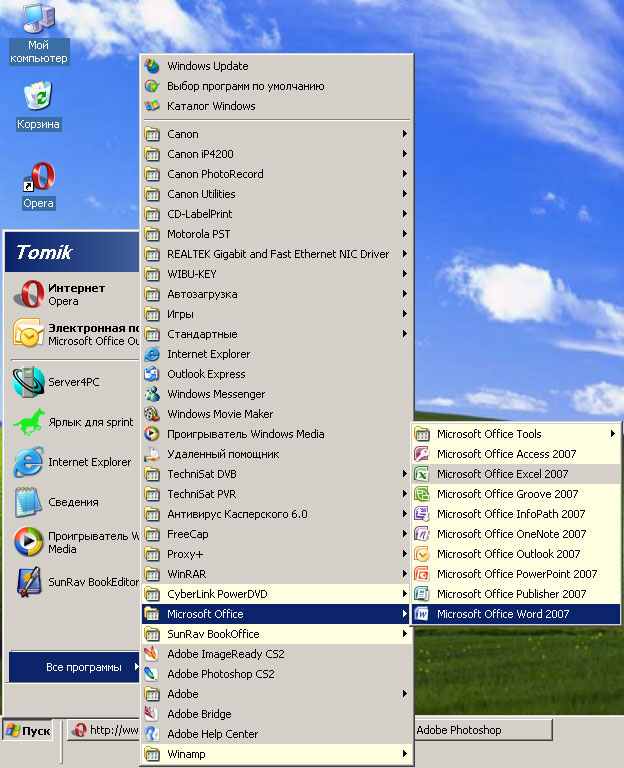Viewport: 624px width, 768px height.
Task: Click the Publisher 2007 icon
Action: pyautogui.click(x=421, y=594)
